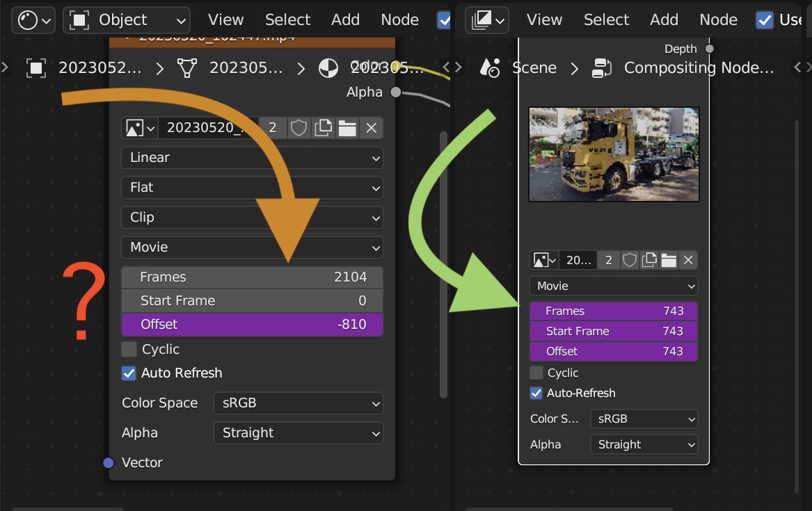Click the Alpha output socket
This screenshot has height=511, width=812.
pos(396,92)
